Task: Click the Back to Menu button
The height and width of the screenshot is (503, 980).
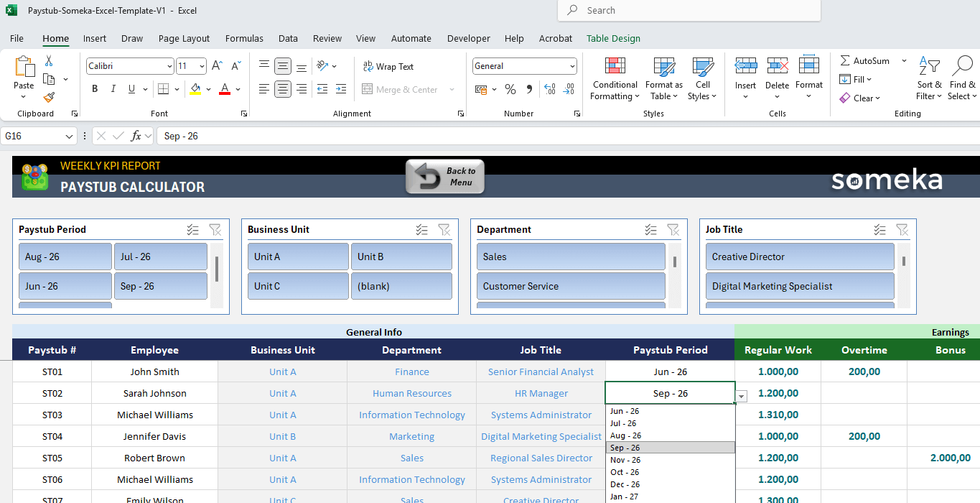Action: [x=445, y=177]
